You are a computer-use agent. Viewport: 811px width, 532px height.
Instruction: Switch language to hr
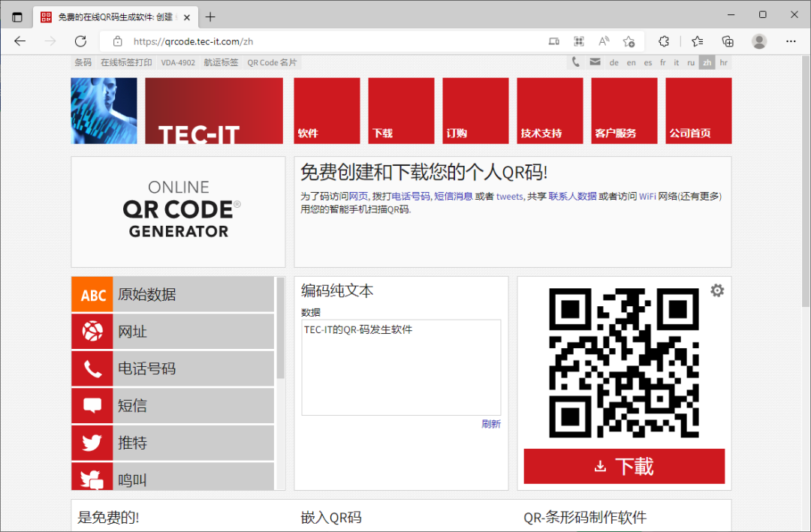724,62
